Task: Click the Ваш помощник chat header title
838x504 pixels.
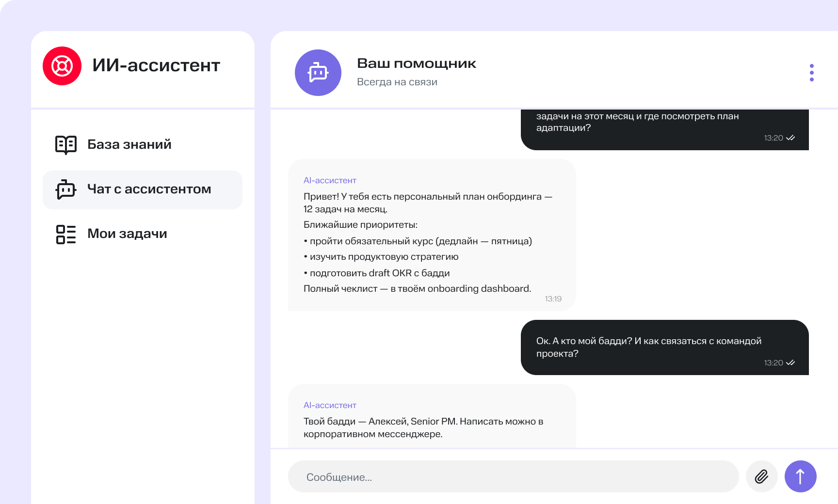Action: click(x=417, y=63)
